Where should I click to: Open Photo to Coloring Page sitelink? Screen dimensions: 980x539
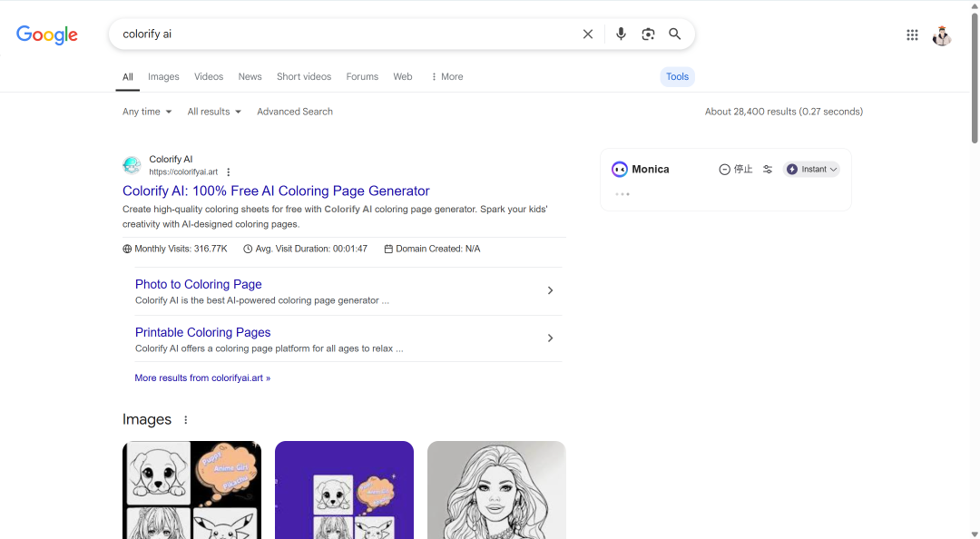tap(198, 284)
